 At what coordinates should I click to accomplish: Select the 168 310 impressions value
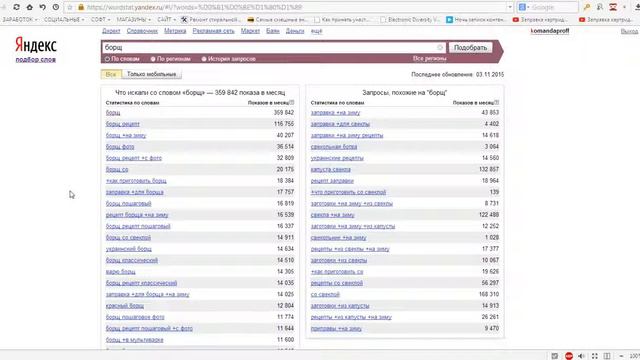click(x=489, y=294)
